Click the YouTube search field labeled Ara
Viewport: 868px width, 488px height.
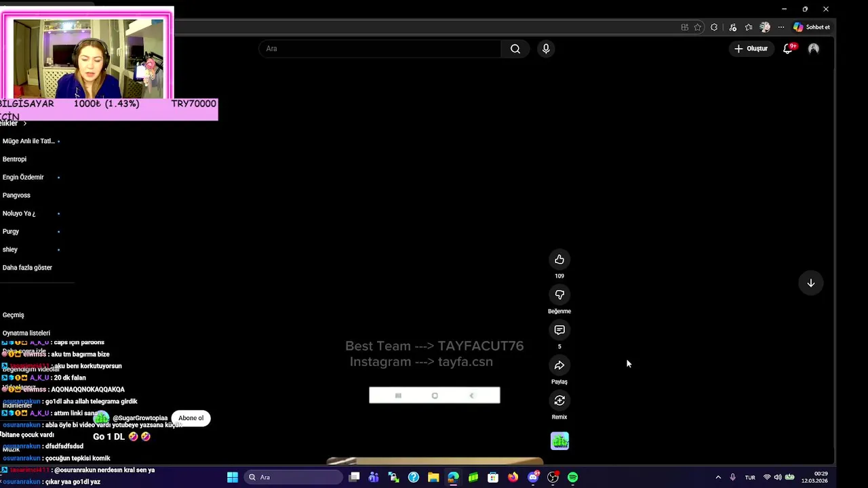[380, 49]
